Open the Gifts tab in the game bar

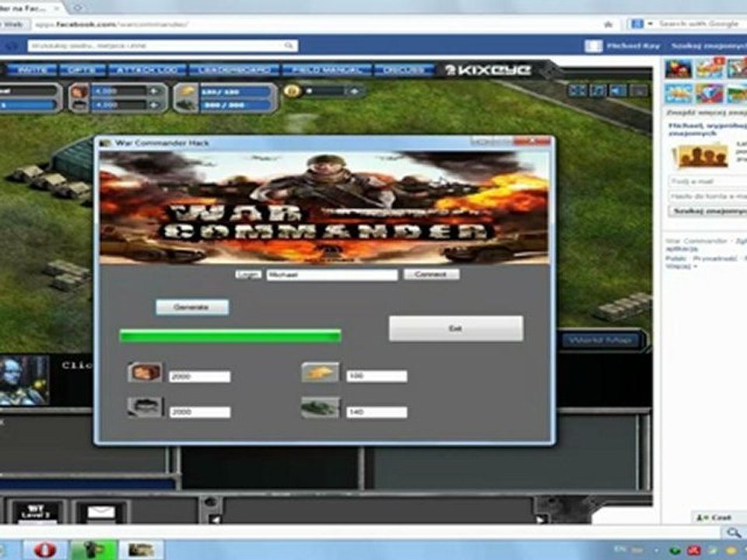[82, 70]
